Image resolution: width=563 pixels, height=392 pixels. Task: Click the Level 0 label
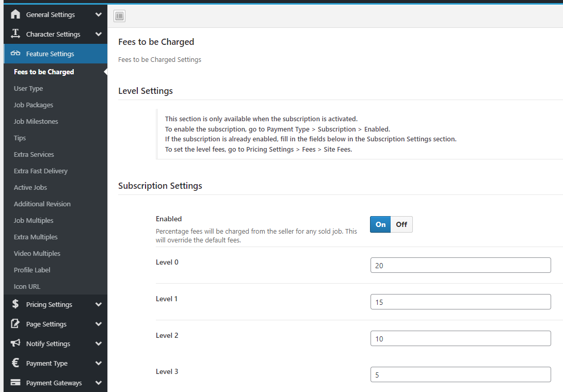[x=167, y=262]
